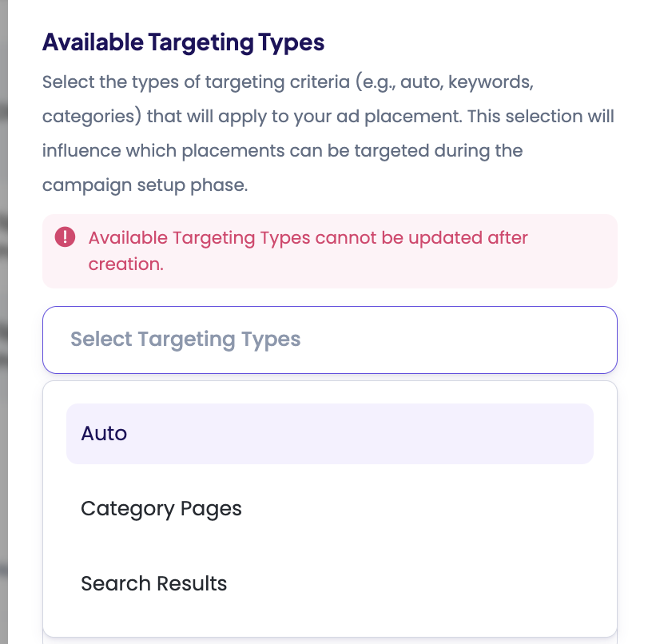Screen dimensions: 652x644
Task: Click the 'influence which placements' description line
Action: [282, 151]
